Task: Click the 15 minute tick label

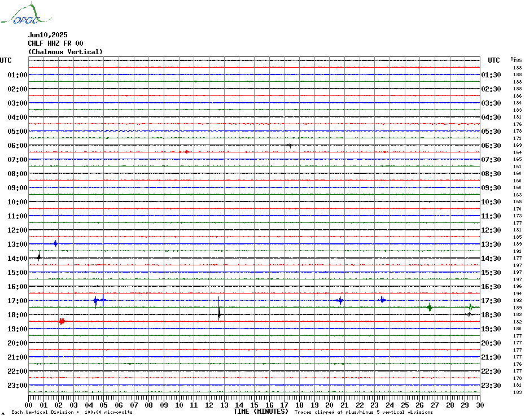Action: pos(254,405)
